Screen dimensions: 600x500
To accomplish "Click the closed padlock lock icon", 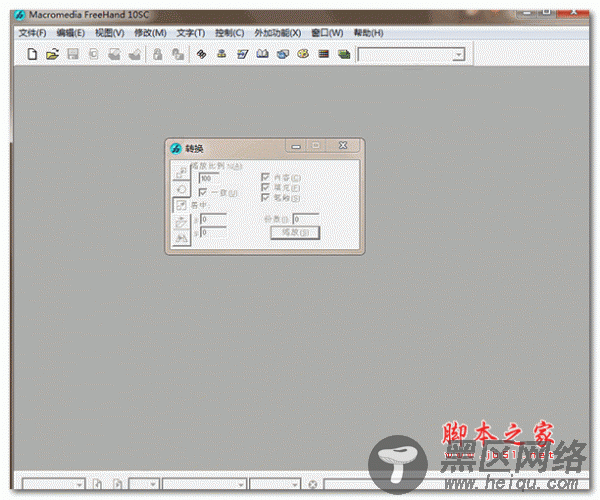I will [x=157, y=54].
